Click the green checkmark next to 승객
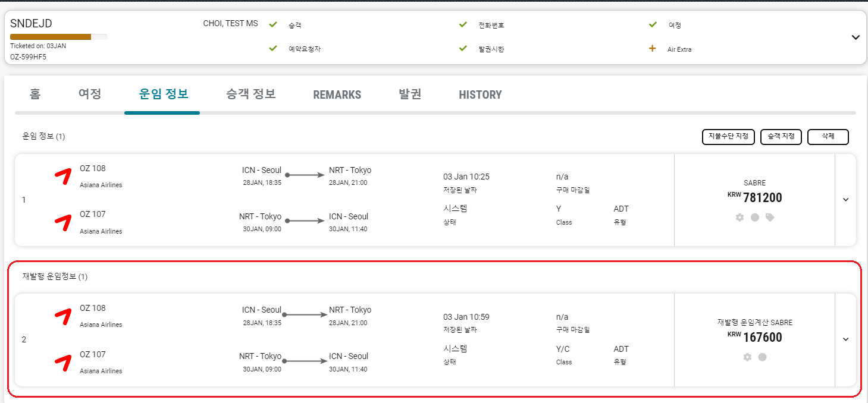Screen dimensions: 868x403 (x=273, y=25)
